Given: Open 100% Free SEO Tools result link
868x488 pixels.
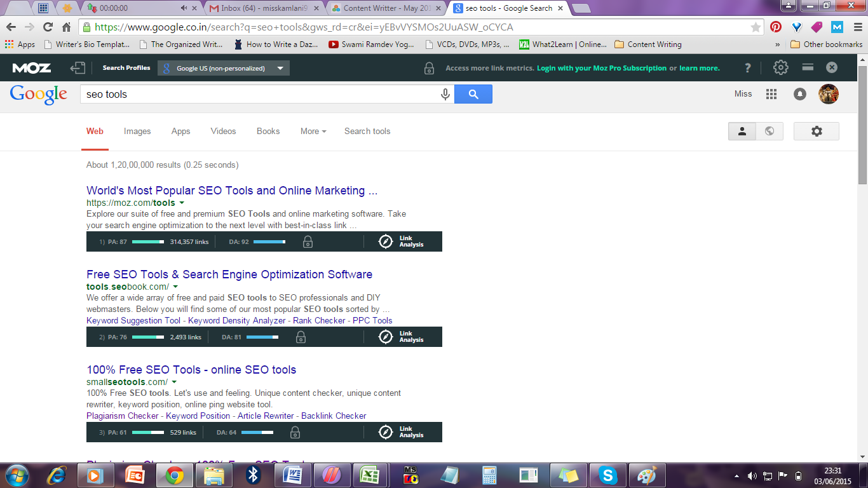Looking at the screenshot, I should [x=191, y=370].
